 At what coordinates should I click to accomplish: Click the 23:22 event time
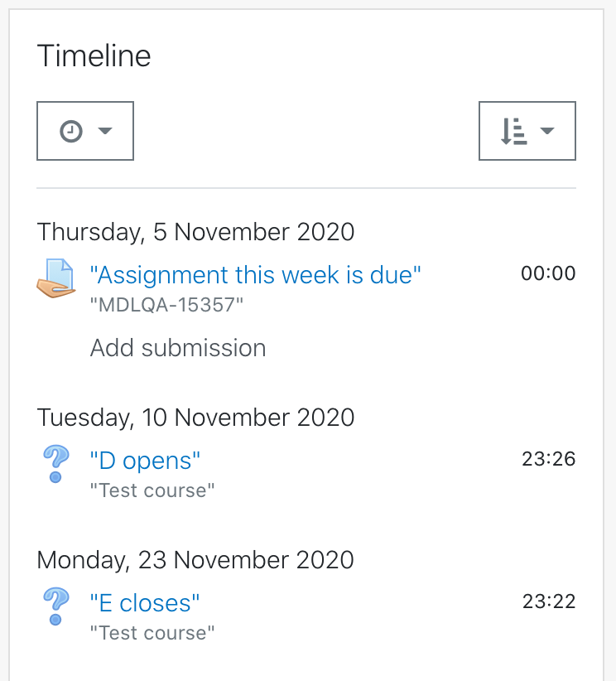[549, 601]
